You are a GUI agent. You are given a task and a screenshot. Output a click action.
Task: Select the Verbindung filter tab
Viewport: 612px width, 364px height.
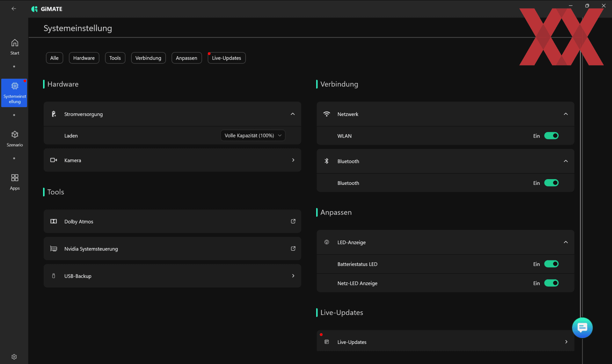(x=148, y=58)
